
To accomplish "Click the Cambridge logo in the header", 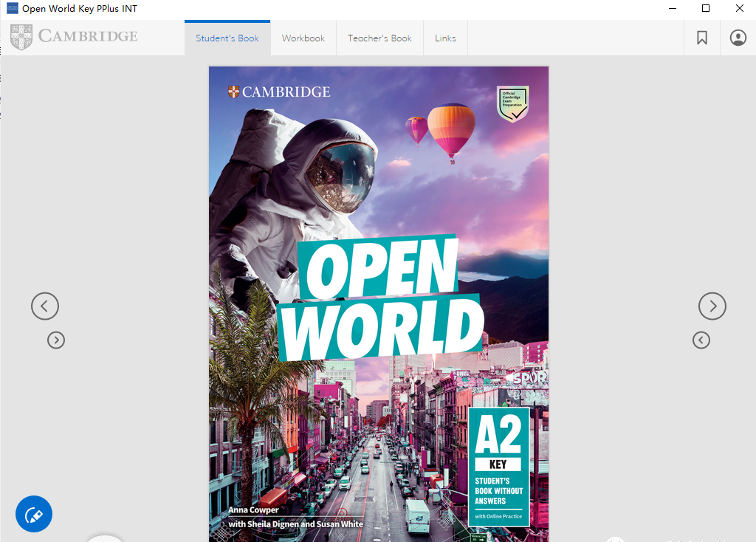I will pos(74,37).
